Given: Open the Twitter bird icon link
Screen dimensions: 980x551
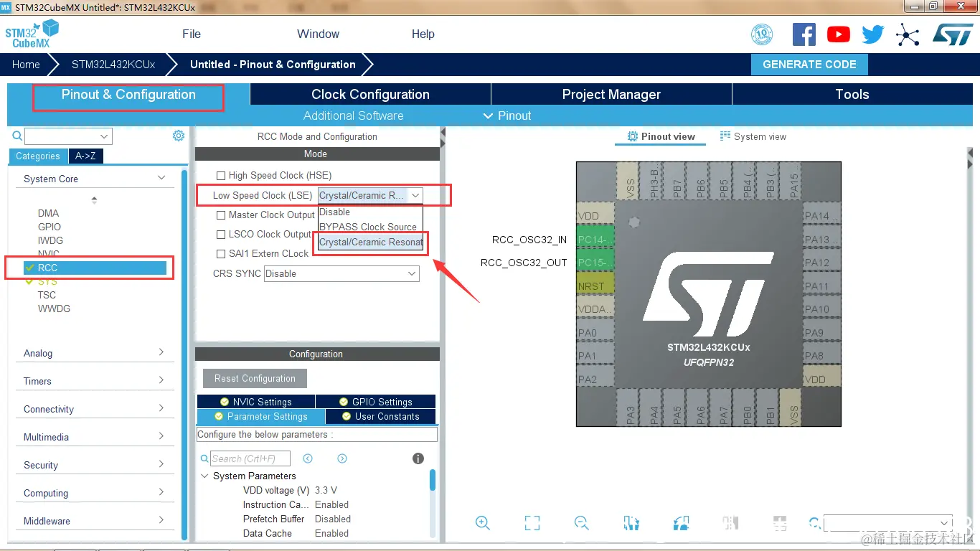Looking at the screenshot, I should (x=873, y=34).
